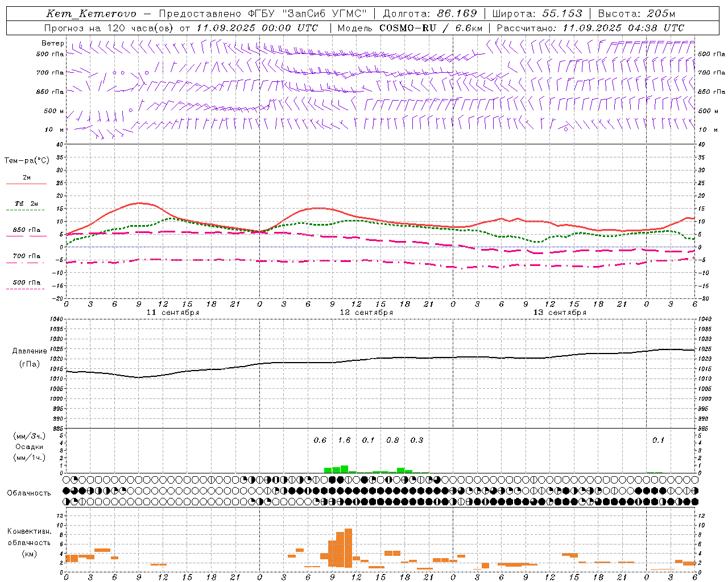
Task: Click the Облачность cloud cover label
Action: pos(29,493)
